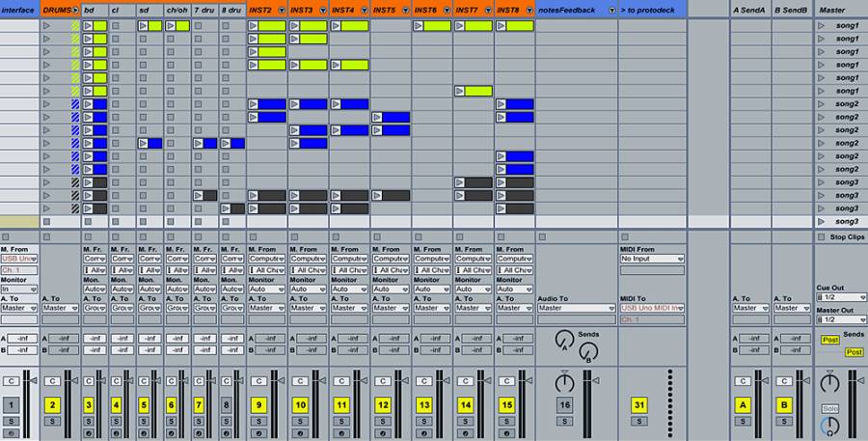Open the Audio To Master dropdown on track 16
This screenshot has height=441, width=868.
(575, 308)
